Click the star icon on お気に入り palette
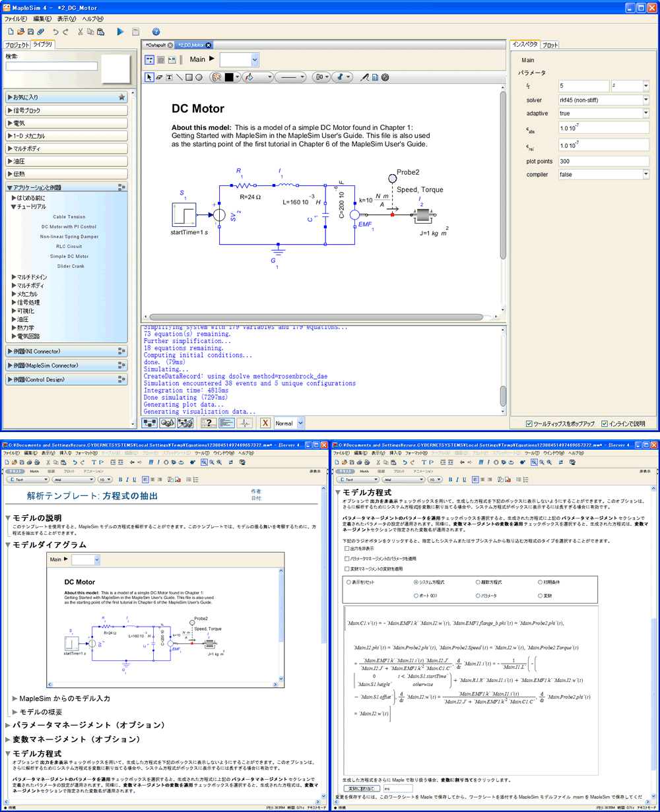 coord(121,97)
